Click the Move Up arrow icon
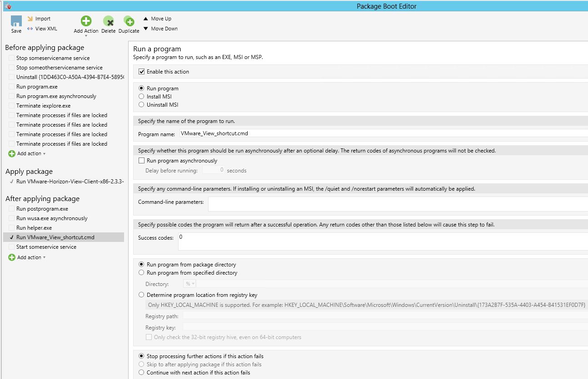Screen dimensions: 588x379 point(146,19)
